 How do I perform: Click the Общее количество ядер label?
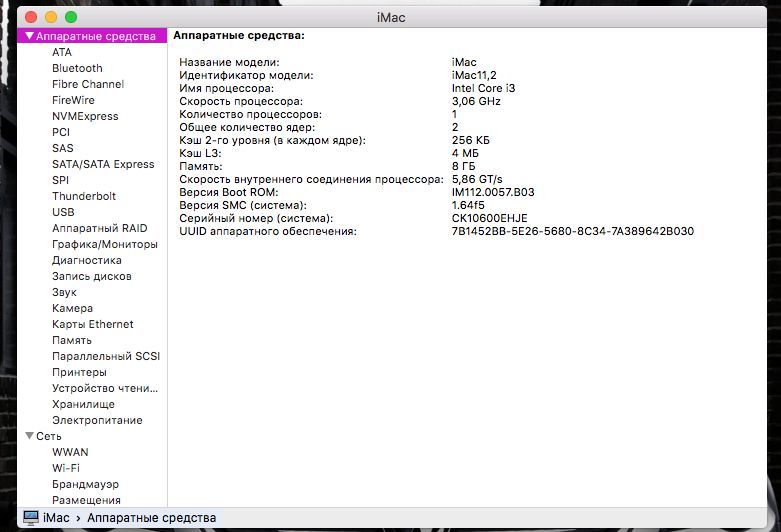coord(247,127)
